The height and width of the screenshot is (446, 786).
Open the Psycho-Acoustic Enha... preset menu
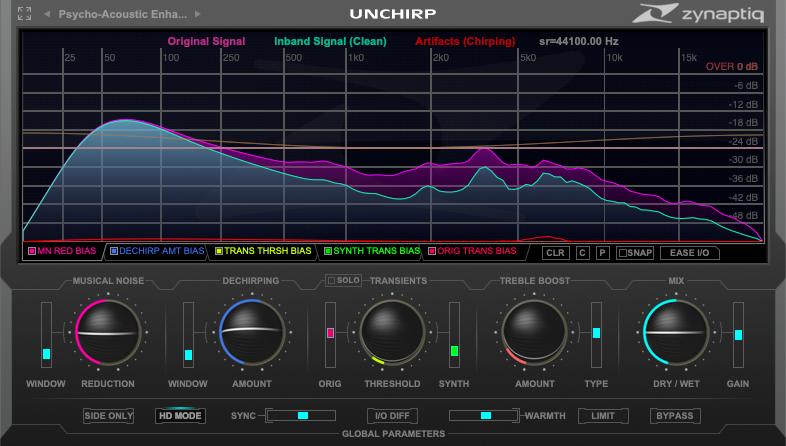point(122,14)
